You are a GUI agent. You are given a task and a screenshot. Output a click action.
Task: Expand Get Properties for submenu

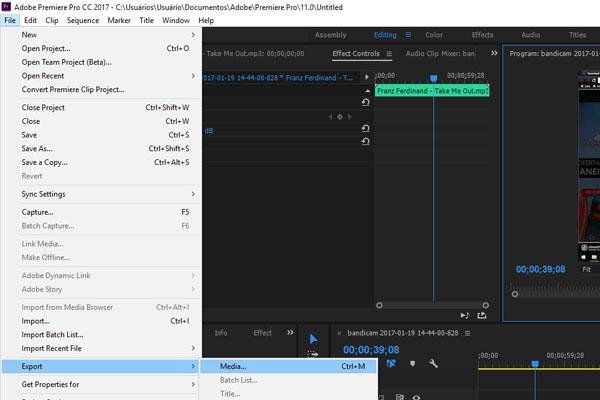click(101, 384)
